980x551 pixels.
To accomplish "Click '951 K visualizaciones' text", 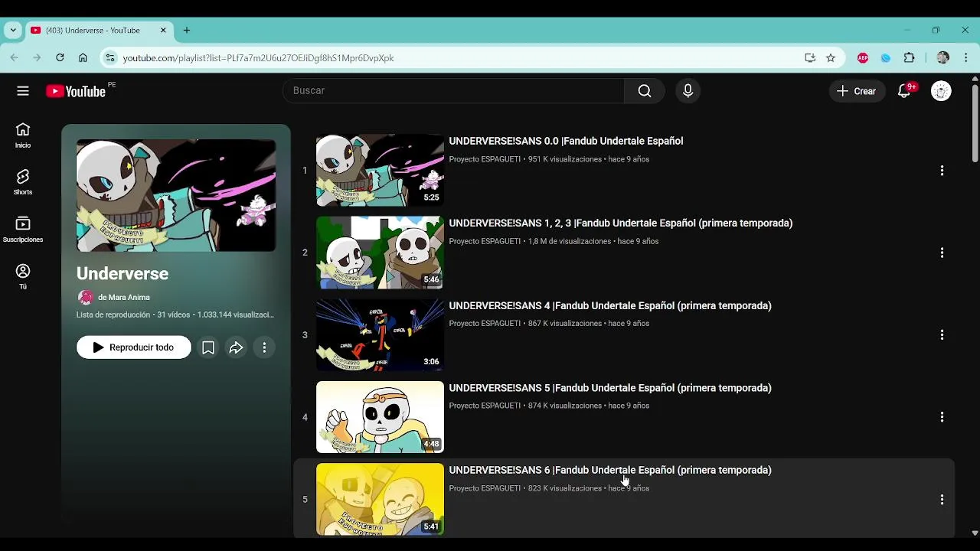I will tap(565, 159).
